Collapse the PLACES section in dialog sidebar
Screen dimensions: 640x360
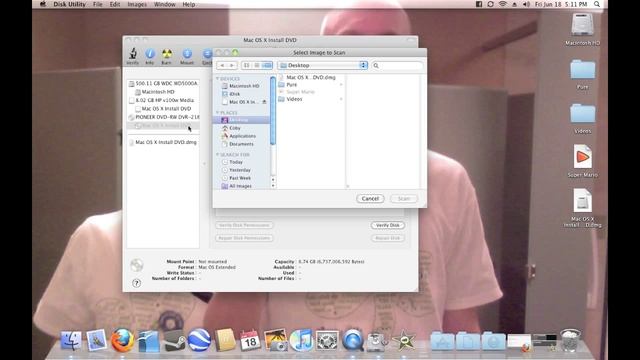coord(218,112)
